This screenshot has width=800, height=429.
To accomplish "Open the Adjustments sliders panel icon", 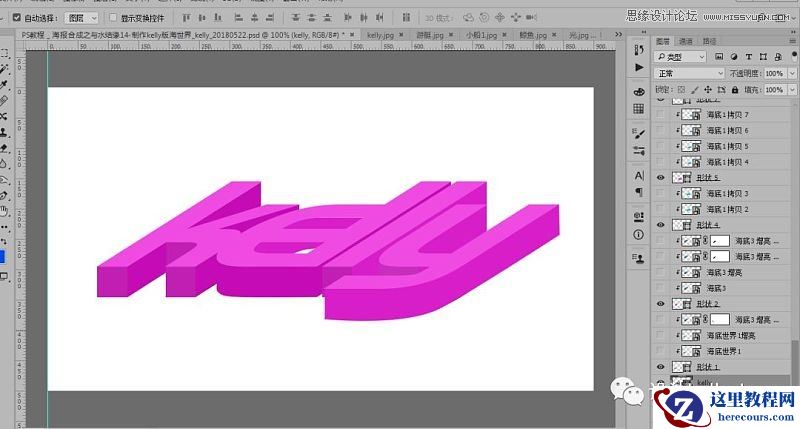I will point(639,150).
